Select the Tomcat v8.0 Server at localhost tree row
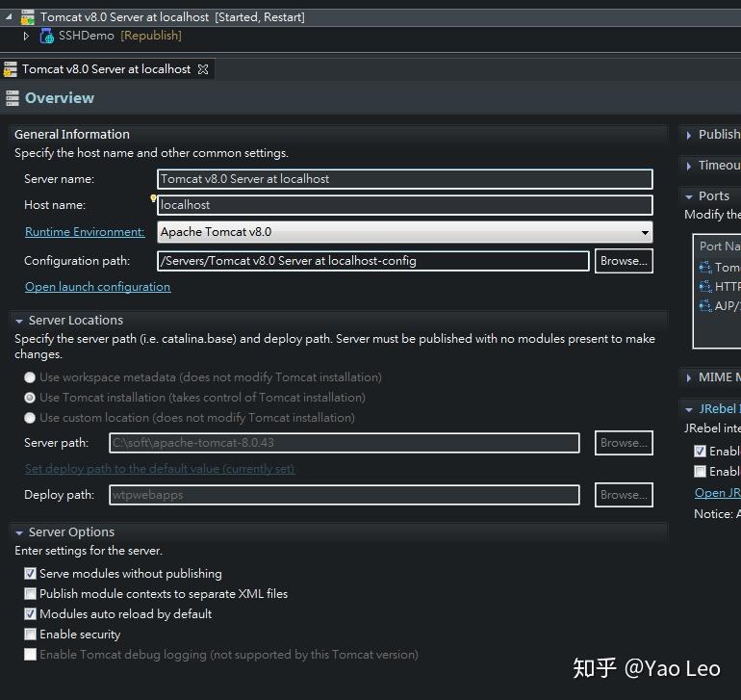 click(370, 17)
